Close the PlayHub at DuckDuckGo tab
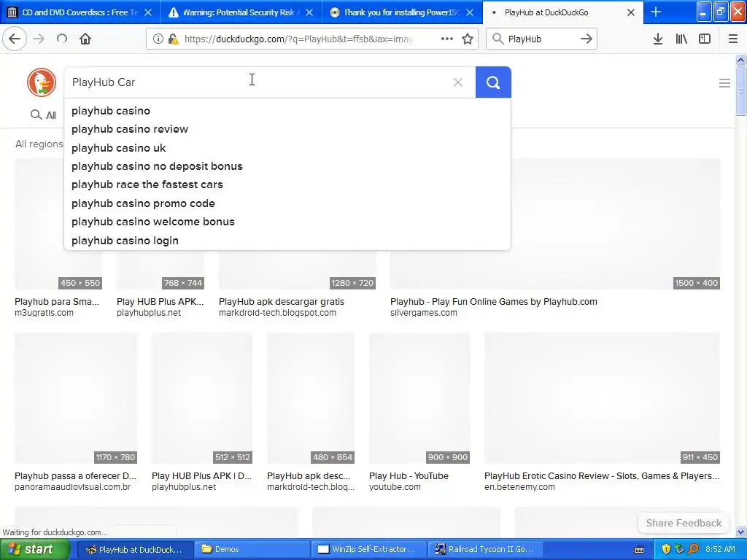The image size is (747, 560). 631,12
